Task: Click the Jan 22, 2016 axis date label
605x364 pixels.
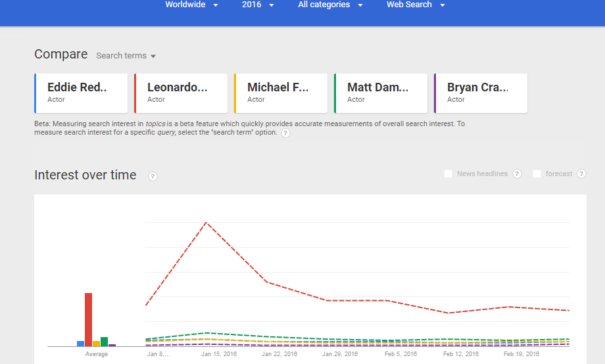Action: pos(279,354)
